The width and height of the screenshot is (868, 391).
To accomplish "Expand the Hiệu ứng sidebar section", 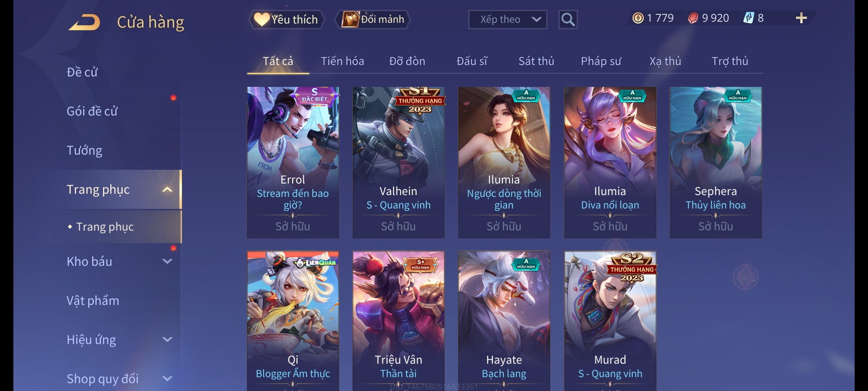I will [x=167, y=339].
